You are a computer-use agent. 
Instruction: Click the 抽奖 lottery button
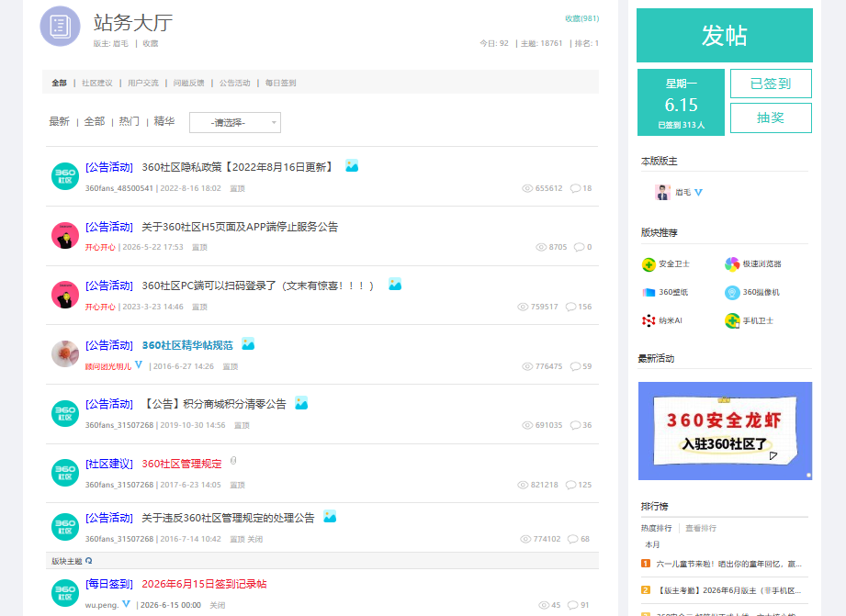click(x=771, y=118)
